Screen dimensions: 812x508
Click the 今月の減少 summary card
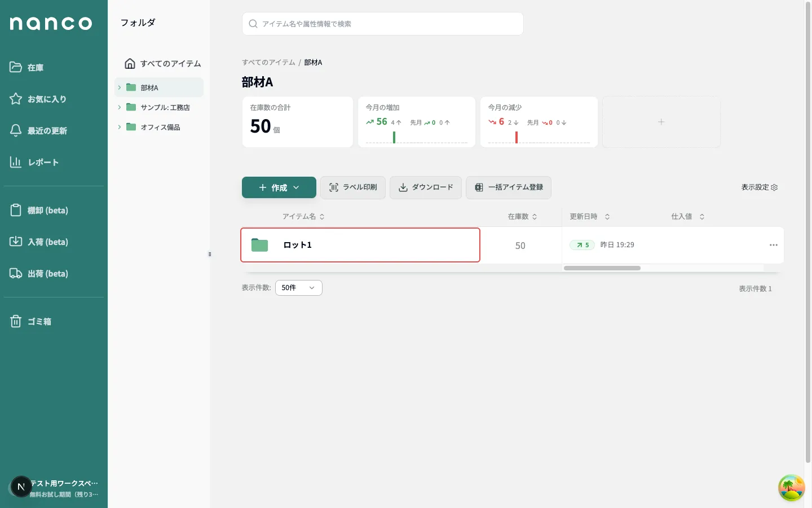[x=539, y=122]
